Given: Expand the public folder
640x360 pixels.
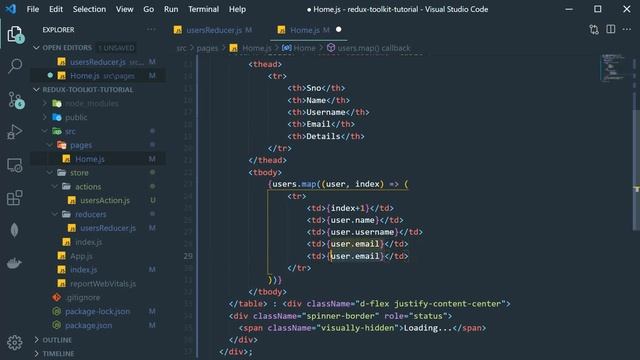Looking at the screenshot, I should [44, 118].
